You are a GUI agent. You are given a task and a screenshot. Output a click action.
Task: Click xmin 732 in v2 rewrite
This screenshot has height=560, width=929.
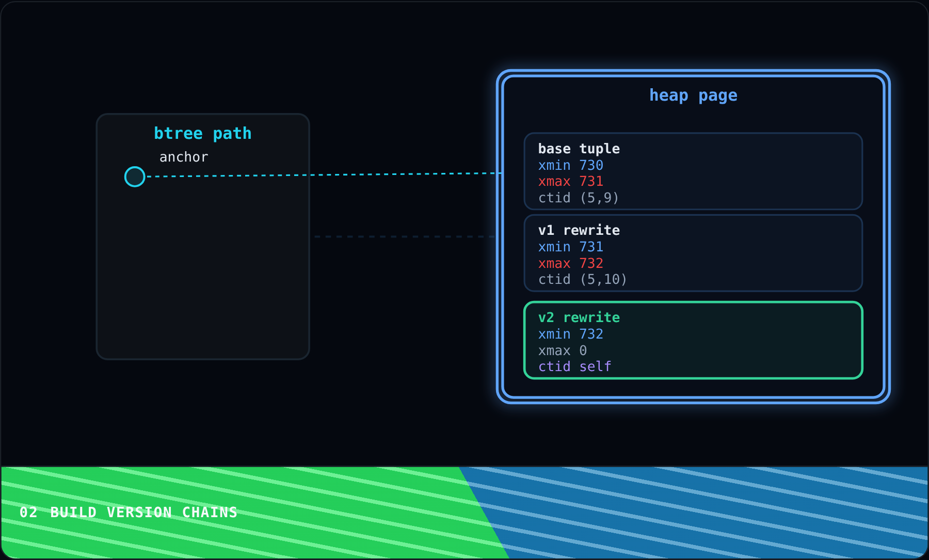pos(571,334)
